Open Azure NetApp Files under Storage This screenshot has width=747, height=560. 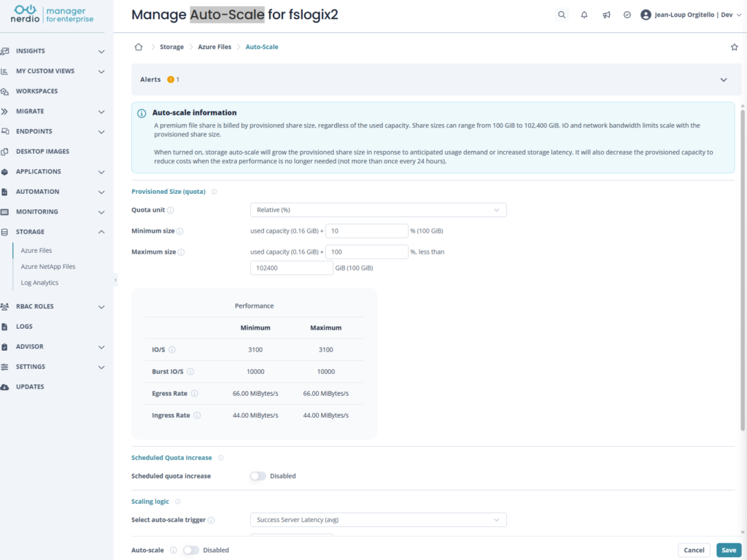click(47, 267)
